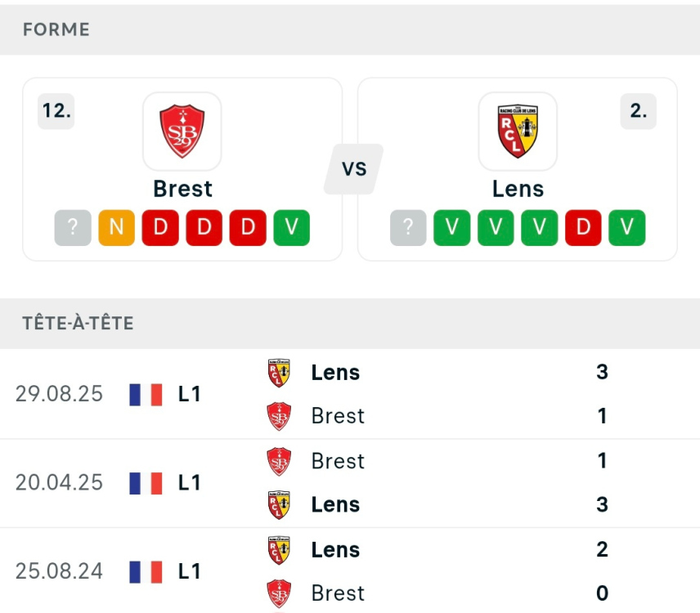Viewport: 700px width, 613px height.
Task: Open the Brest team name in form card
Action: (x=182, y=189)
